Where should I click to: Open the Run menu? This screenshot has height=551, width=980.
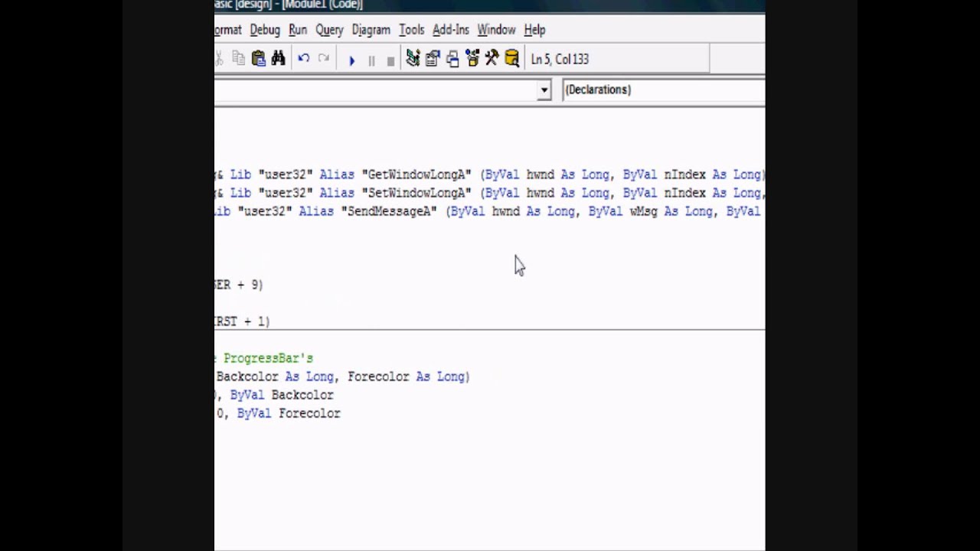tap(298, 30)
